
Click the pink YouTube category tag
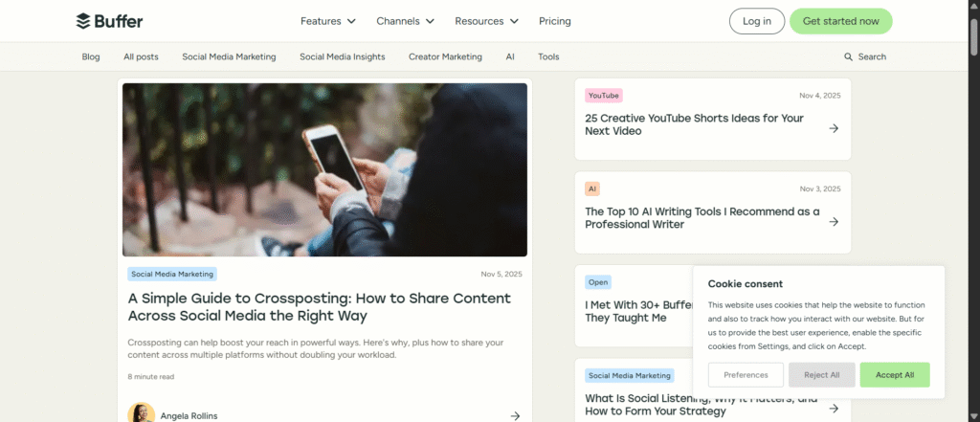[603, 96]
